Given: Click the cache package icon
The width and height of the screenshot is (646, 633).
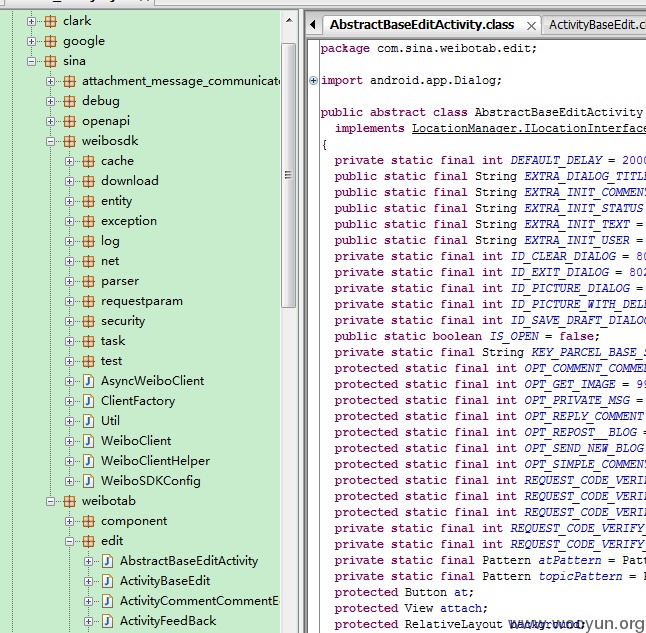Looking at the screenshot, I should [x=88, y=161].
